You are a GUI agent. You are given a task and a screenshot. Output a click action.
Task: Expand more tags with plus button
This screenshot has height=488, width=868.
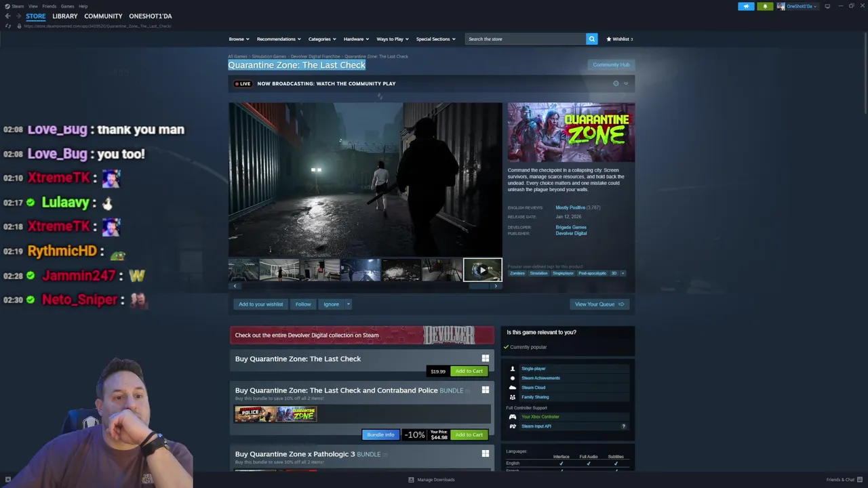click(623, 273)
